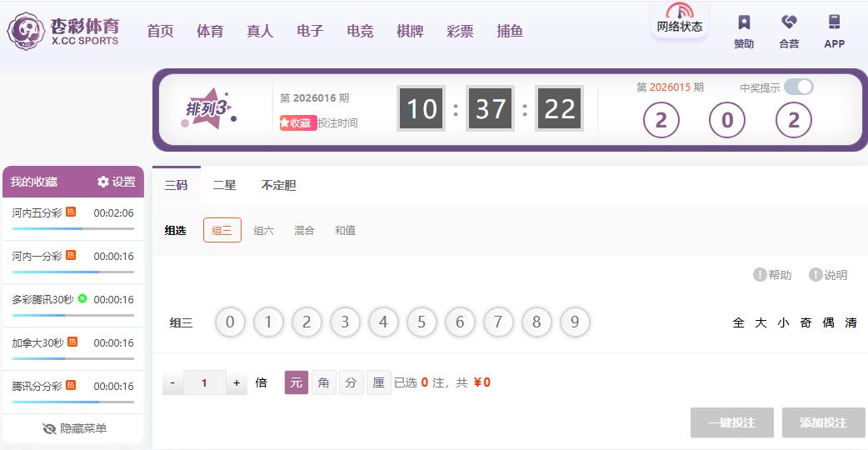868x450 pixels.
Task: Open the 彩票 lottery menu
Action: (460, 31)
